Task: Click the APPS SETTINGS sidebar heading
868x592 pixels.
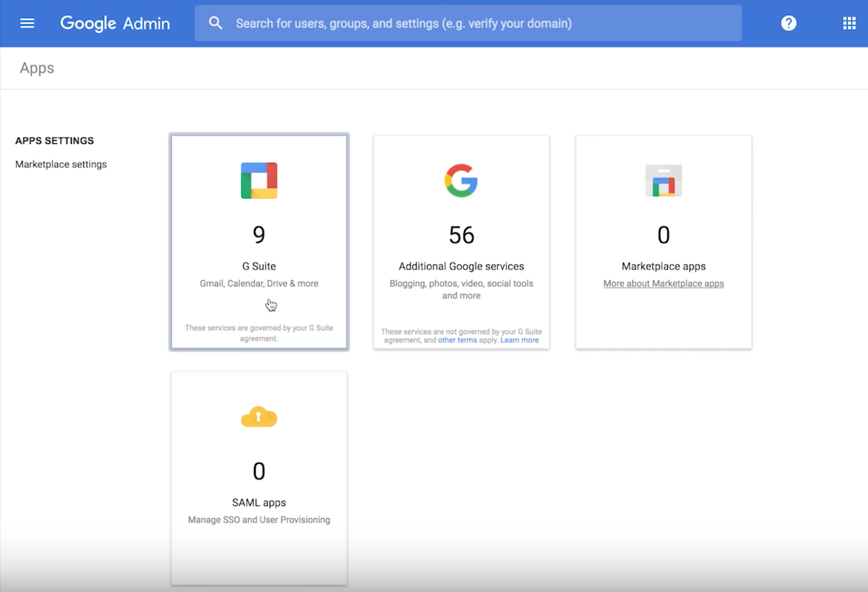Action: coord(54,141)
